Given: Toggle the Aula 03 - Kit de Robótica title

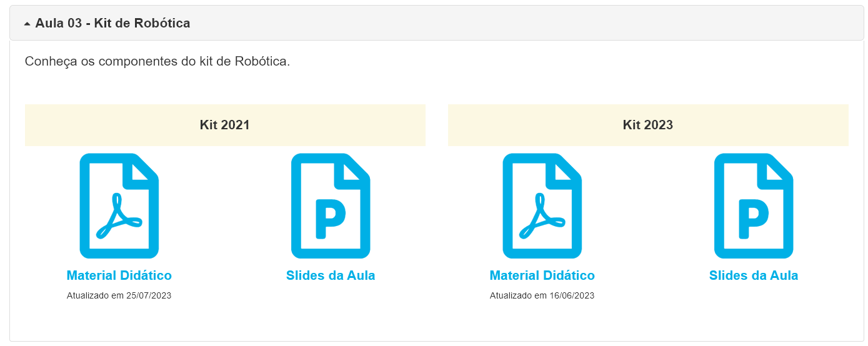Looking at the screenshot, I should pyautogui.click(x=112, y=23).
